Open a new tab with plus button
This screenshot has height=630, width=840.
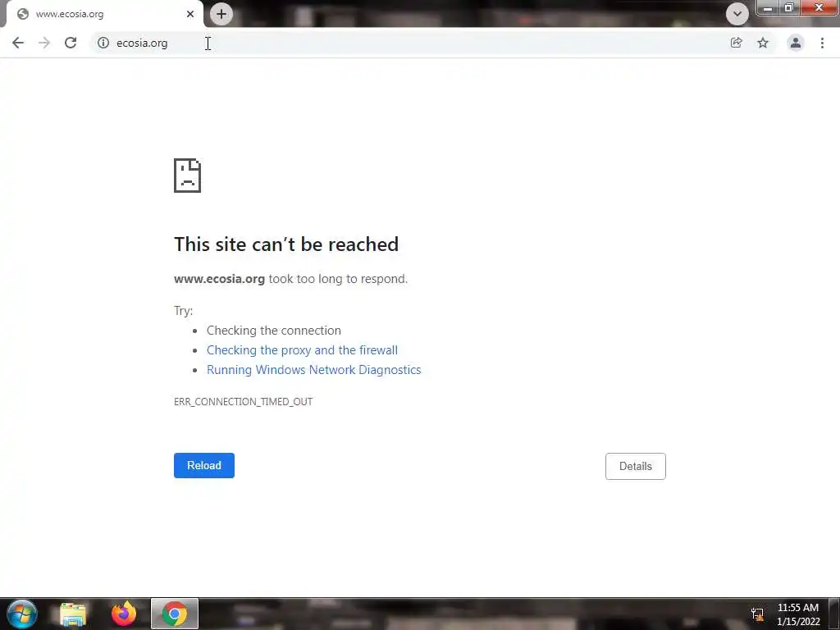[221, 14]
